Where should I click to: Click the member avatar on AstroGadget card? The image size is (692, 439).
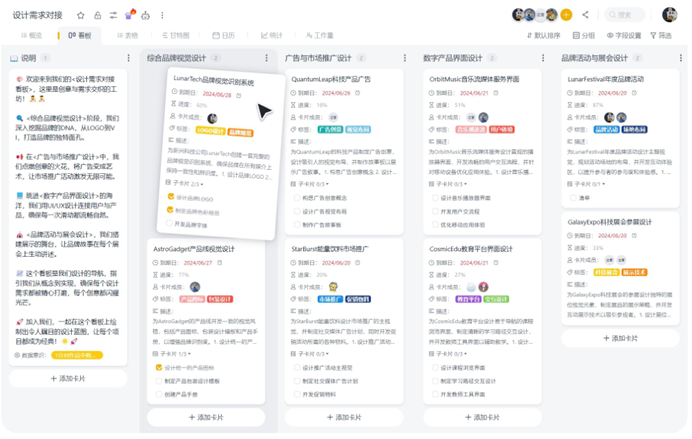pos(195,287)
